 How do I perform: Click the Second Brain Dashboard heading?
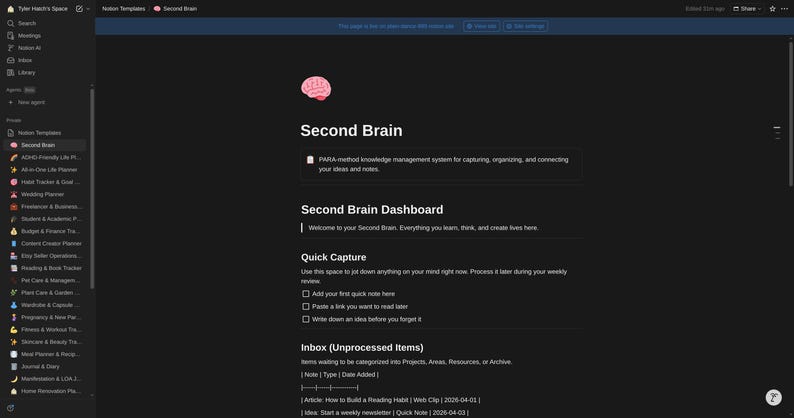pos(372,210)
